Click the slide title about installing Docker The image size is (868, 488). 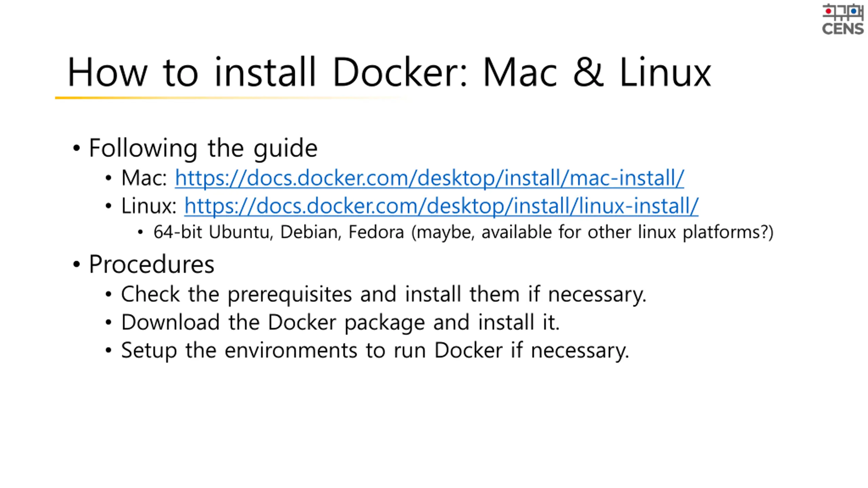[389, 72]
